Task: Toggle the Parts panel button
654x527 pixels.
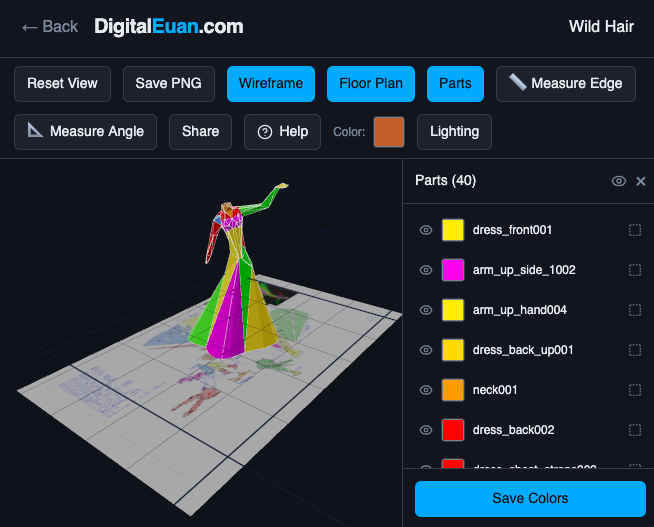Action: (455, 84)
